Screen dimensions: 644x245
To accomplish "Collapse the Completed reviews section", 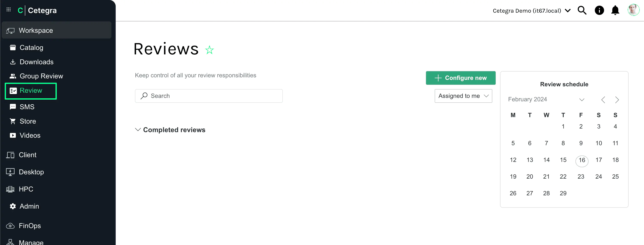I will tap(138, 130).
